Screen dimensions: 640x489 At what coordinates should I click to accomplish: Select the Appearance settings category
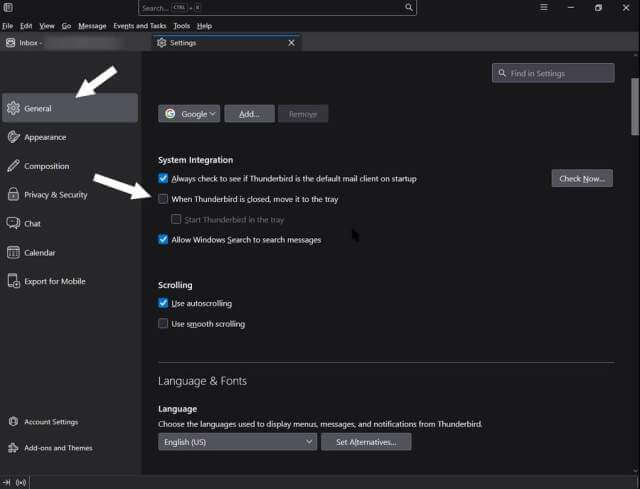[x=70, y=137]
